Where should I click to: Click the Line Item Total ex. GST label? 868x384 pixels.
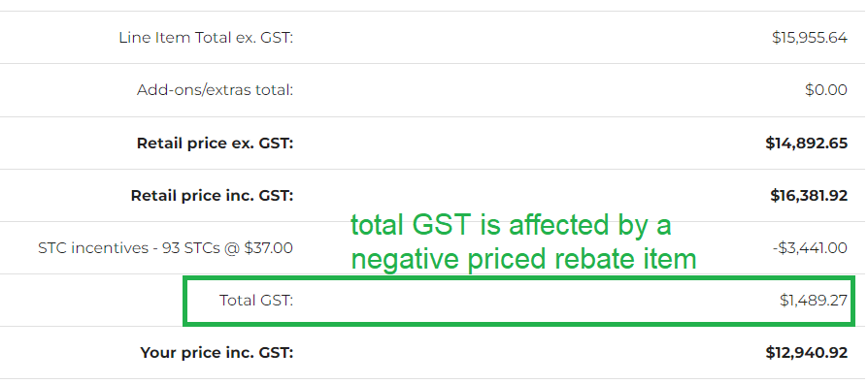click(206, 38)
